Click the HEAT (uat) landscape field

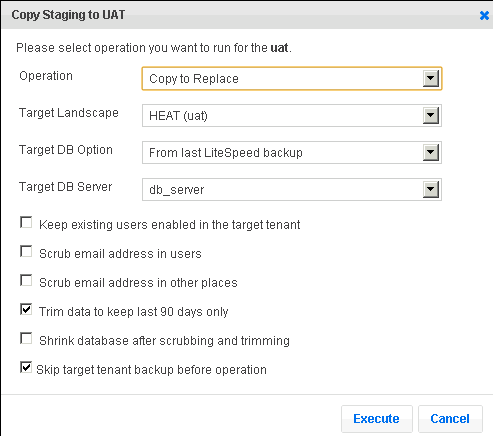pyautogui.click(x=292, y=116)
